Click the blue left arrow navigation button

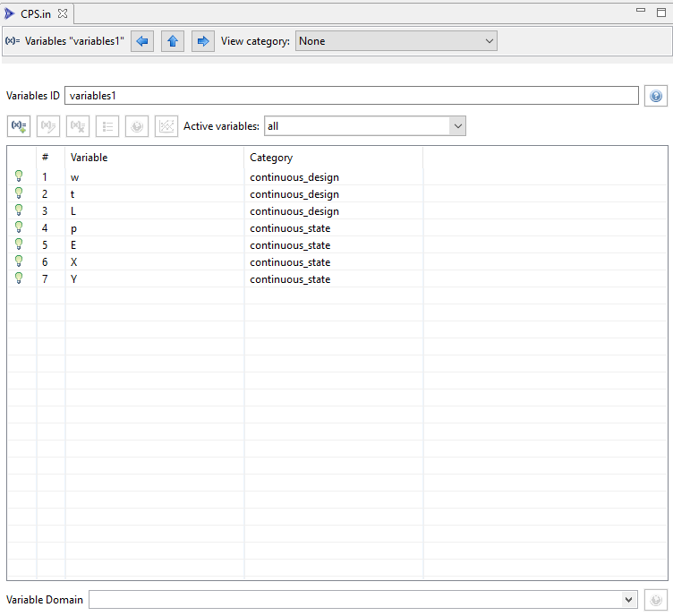[x=142, y=41]
